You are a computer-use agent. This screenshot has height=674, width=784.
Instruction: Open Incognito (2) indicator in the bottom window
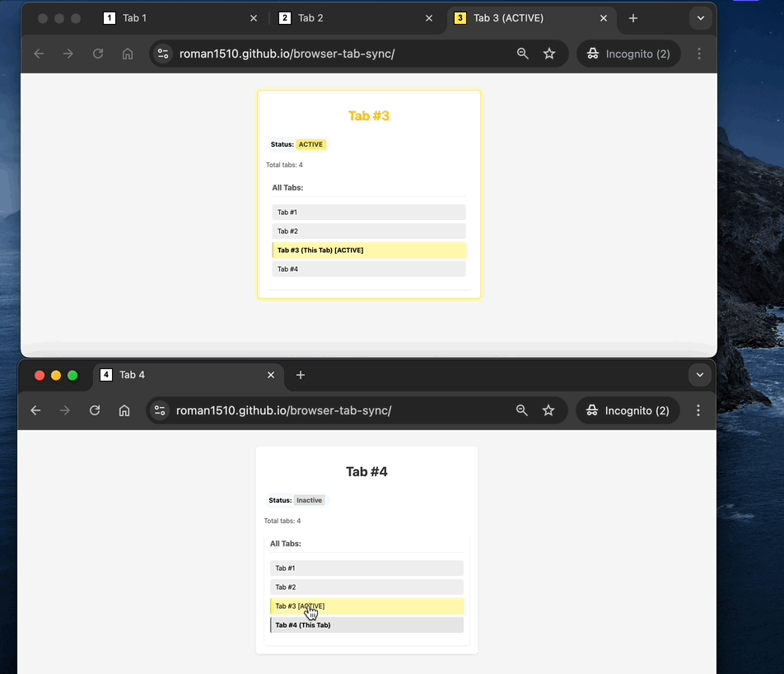[x=628, y=410]
